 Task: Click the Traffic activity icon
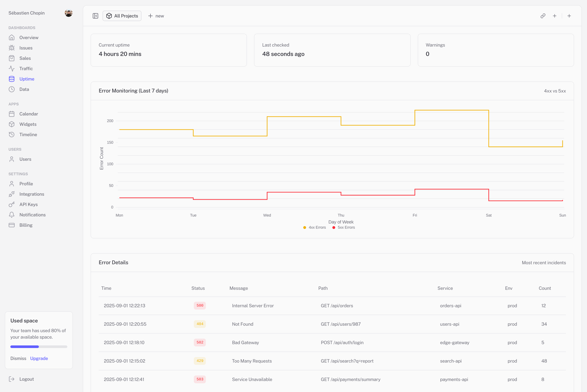point(12,69)
